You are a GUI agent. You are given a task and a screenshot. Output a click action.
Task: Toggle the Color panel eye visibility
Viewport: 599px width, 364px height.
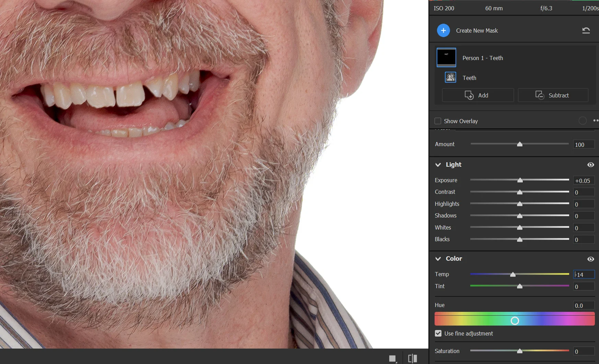pyautogui.click(x=590, y=259)
